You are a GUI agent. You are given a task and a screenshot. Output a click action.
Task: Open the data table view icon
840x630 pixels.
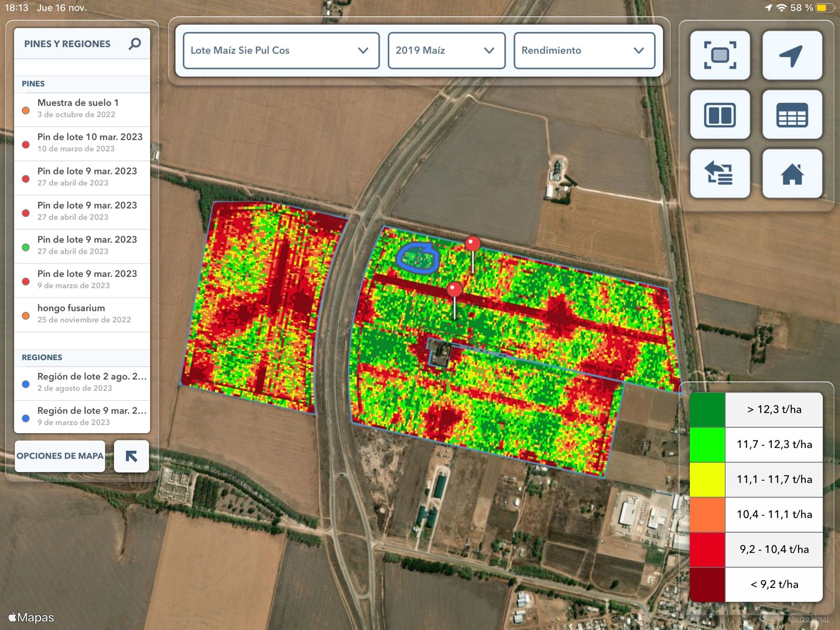click(792, 114)
